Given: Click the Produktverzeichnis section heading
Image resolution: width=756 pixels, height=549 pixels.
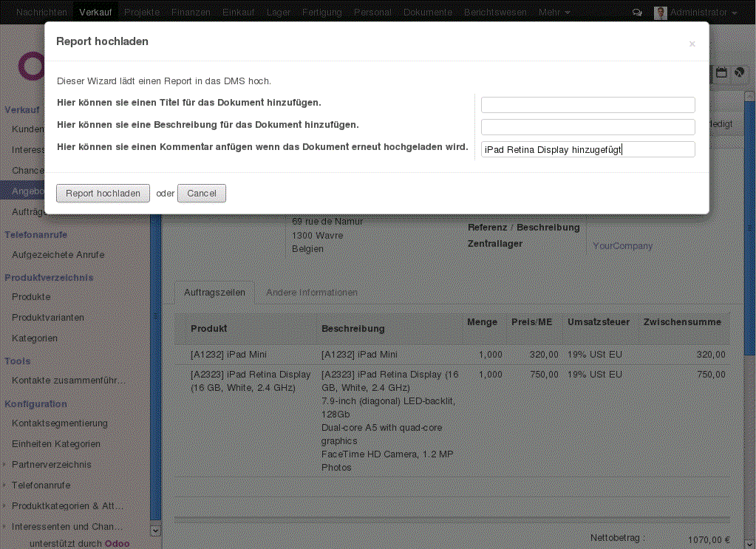Looking at the screenshot, I should [49, 278].
